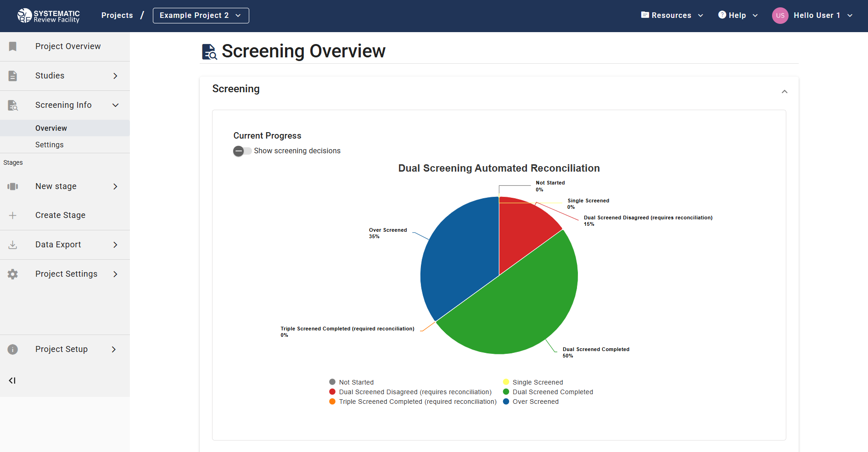The width and height of the screenshot is (868, 452).
Task: Click the Systematic Review Facility logo
Action: click(48, 16)
